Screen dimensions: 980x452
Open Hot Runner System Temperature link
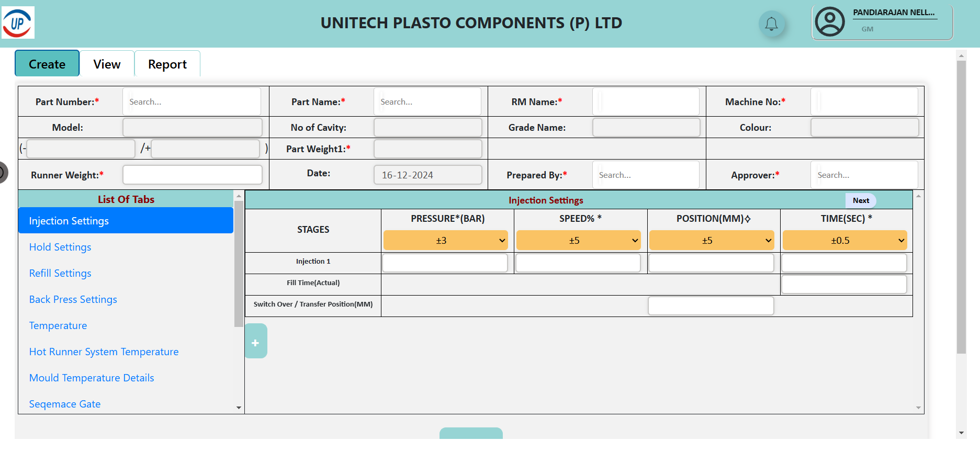(x=104, y=352)
